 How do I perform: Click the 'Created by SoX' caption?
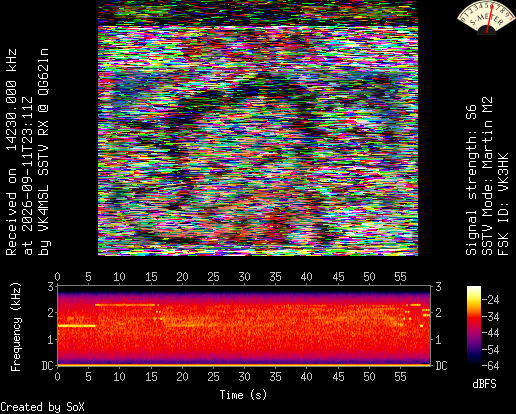point(42,407)
